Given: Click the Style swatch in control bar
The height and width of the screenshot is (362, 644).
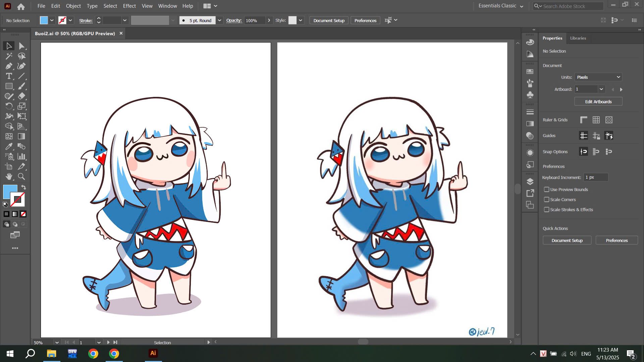Looking at the screenshot, I should point(292,20).
